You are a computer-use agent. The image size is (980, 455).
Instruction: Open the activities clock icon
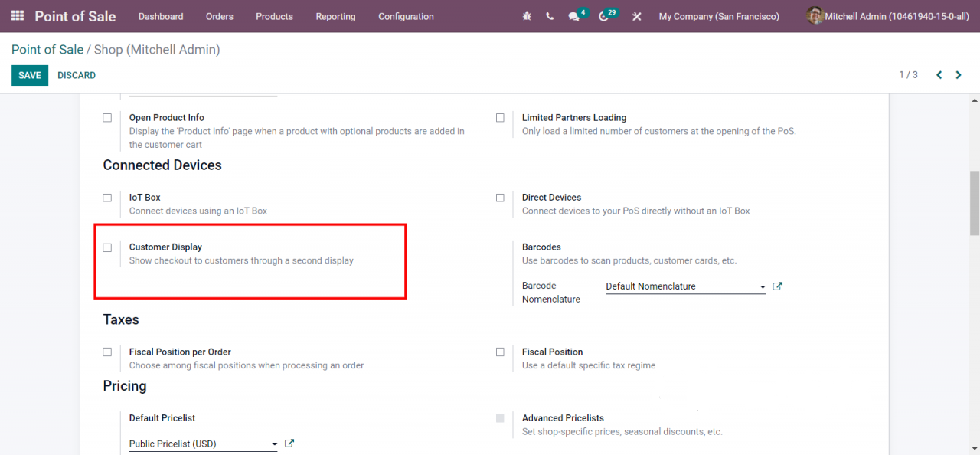coord(604,17)
